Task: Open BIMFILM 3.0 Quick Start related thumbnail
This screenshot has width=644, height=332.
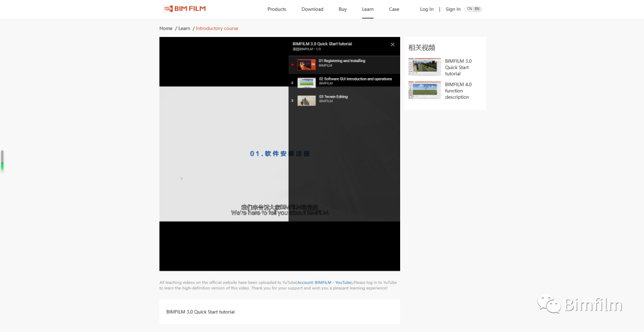Action: click(x=425, y=67)
